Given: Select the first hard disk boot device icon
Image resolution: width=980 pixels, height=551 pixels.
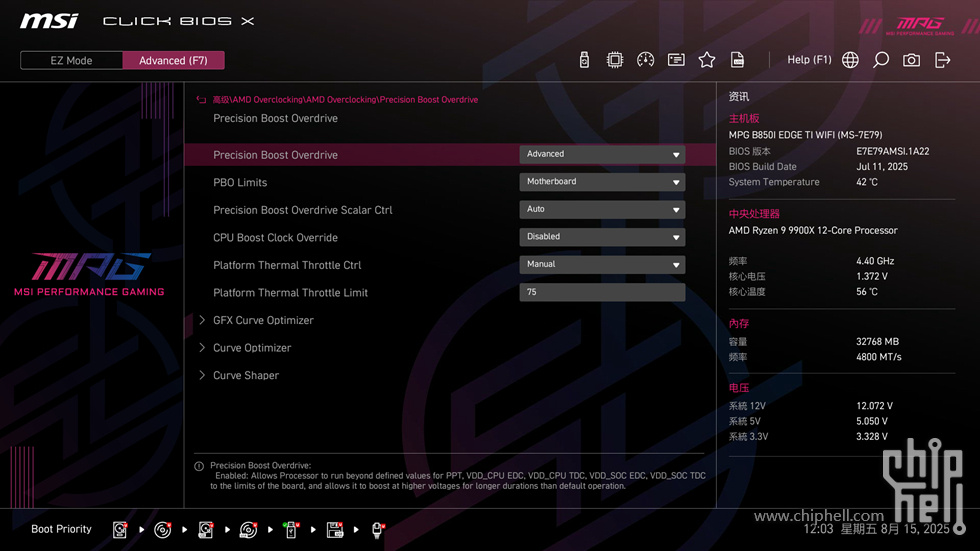Looking at the screenshot, I should pos(119,530).
